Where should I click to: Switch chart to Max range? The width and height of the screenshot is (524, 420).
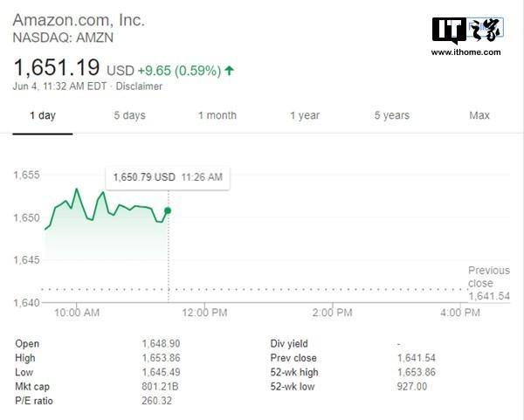click(479, 115)
